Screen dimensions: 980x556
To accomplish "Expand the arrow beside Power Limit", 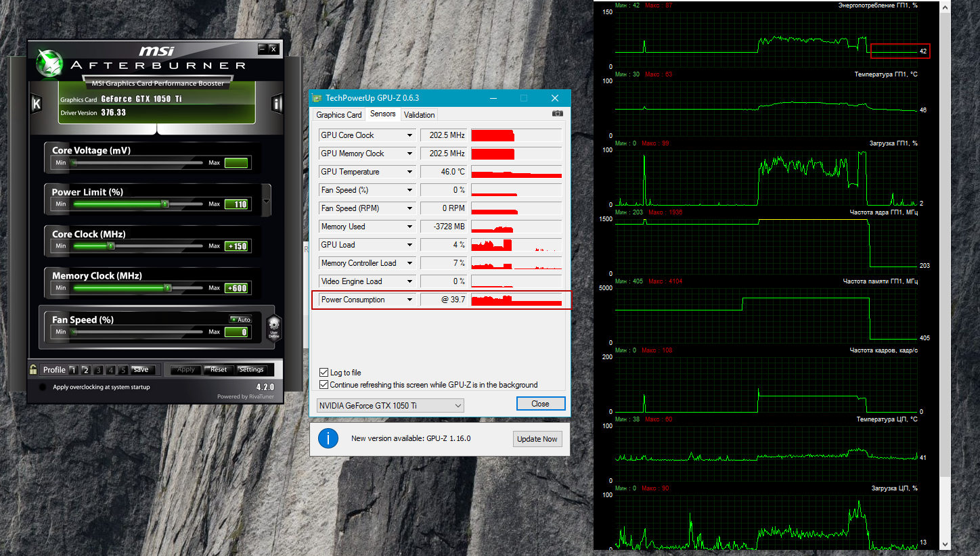I will (x=267, y=202).
